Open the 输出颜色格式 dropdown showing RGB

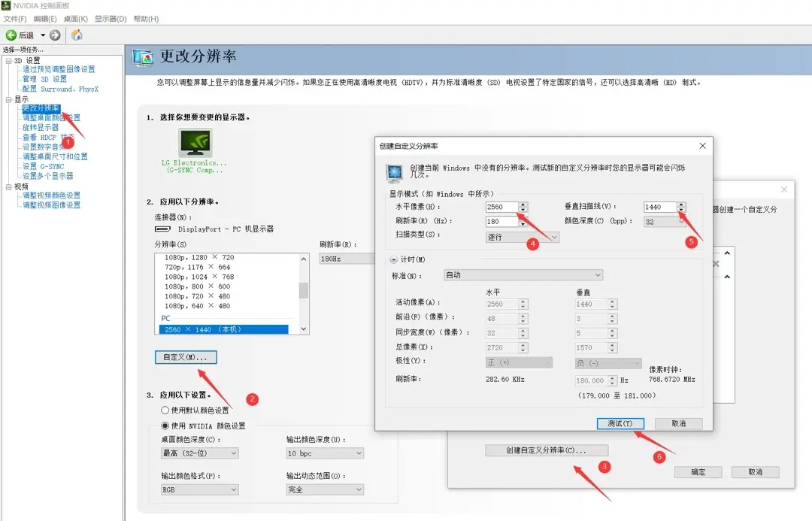coord(200,489)
